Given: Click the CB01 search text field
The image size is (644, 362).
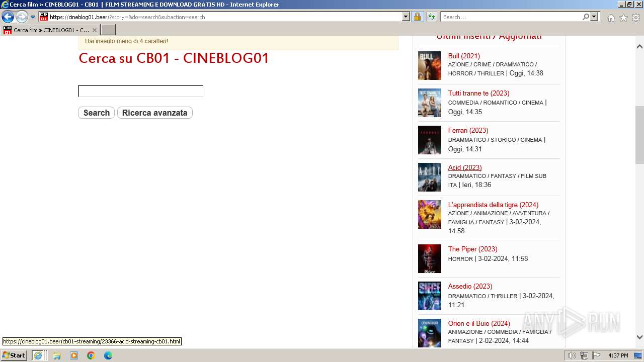Looking at the screenshot, I should [x=140, y=91].
